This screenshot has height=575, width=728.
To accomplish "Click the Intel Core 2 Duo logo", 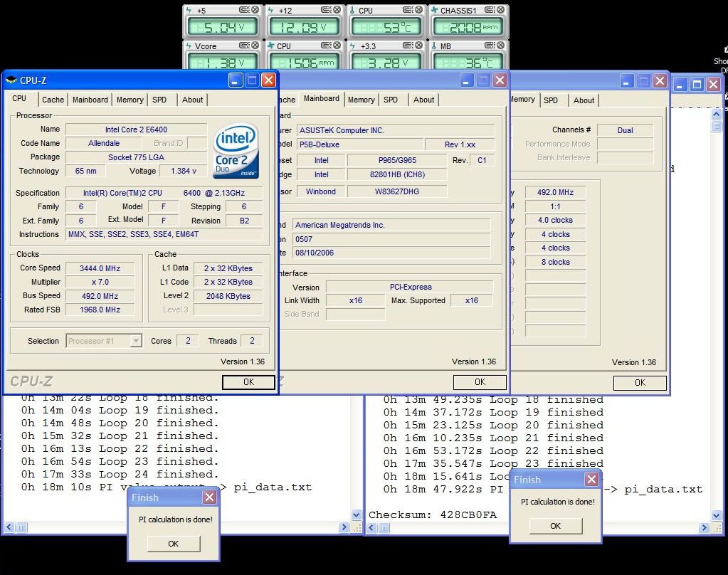I will (x=236, y=150).
